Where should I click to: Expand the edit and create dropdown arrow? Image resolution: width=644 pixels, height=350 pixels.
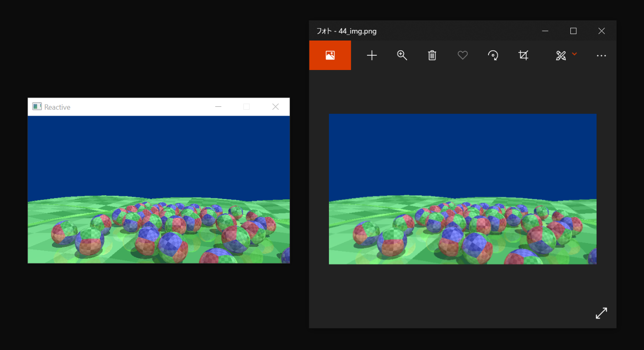[x=574, y=54]
